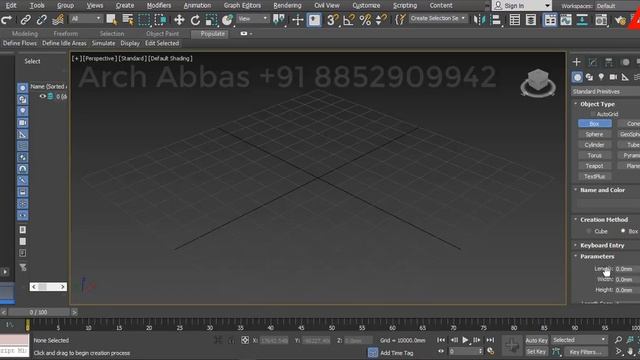
Task: Activate the Select and Place tool
Action: [227, 20]
